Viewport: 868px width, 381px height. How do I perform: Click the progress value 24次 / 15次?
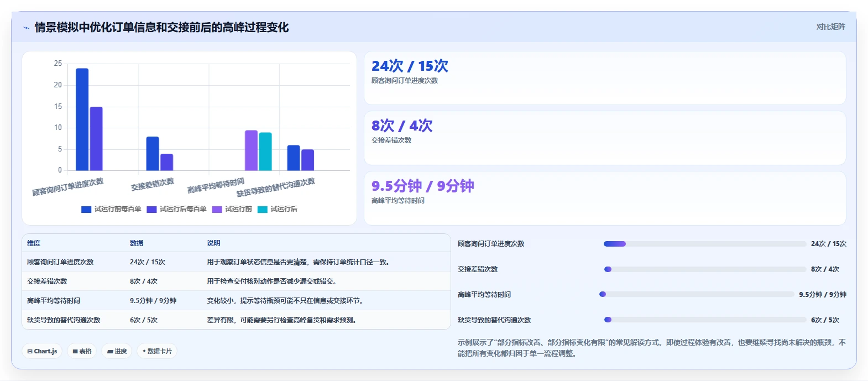tap(828, 244)
